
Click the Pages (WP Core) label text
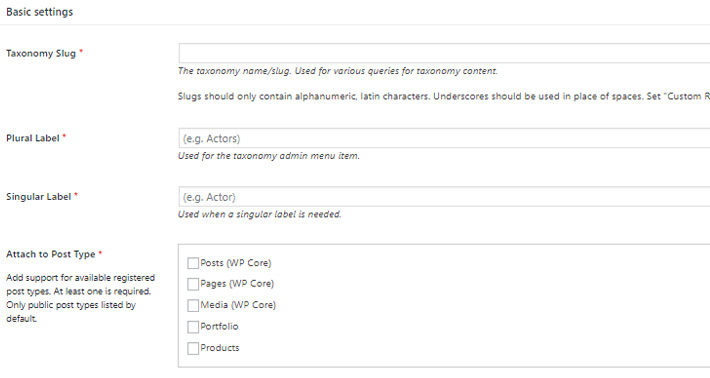click(237, 284)
